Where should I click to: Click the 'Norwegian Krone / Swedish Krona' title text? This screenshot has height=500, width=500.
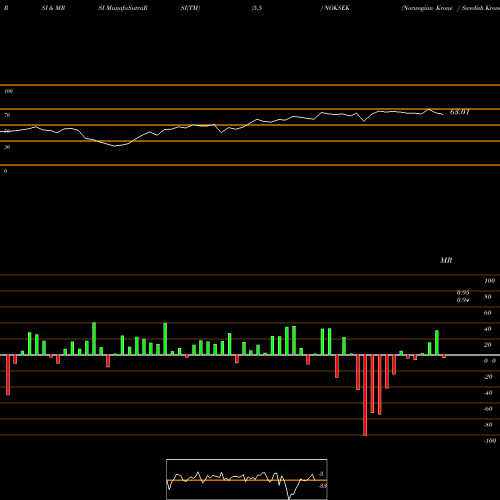pyautogui.click(x=451, y=8)
